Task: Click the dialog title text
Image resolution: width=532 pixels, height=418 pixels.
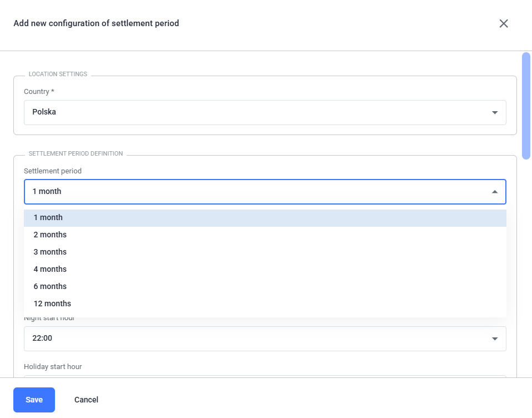Action: (97, 23)
